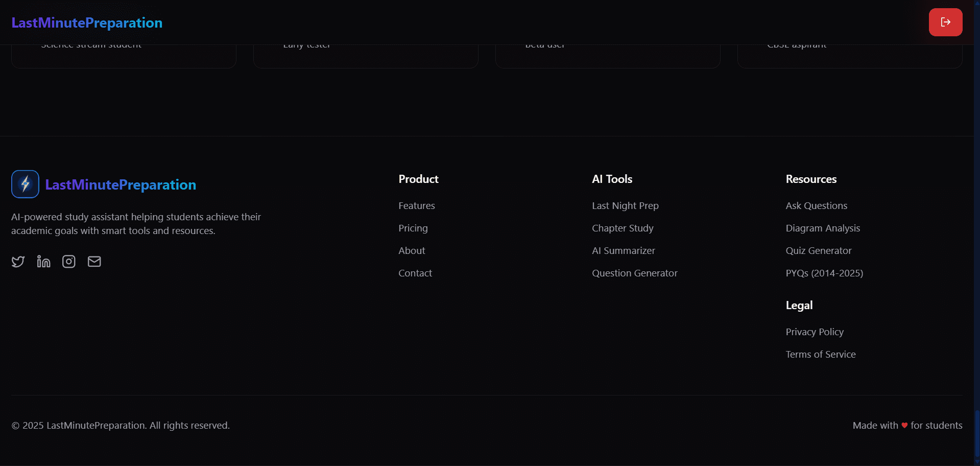Select the Instagram icon in footer

[68, 261]
